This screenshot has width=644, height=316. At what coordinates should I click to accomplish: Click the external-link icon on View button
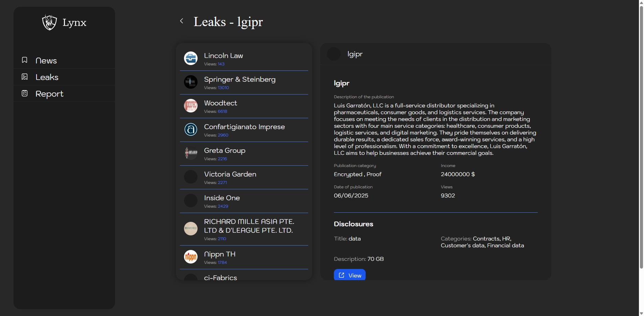tap(342, 275)
